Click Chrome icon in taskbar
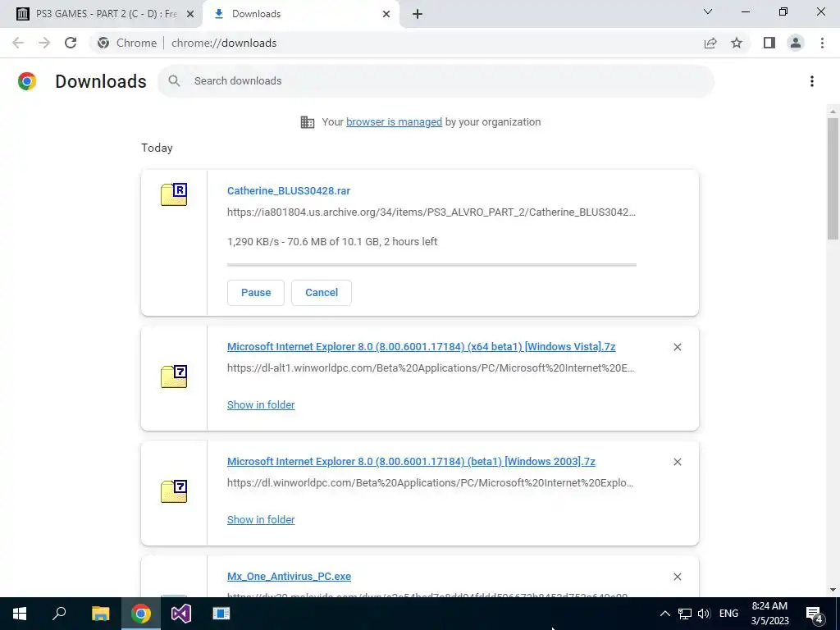 (x=140, y=614)
